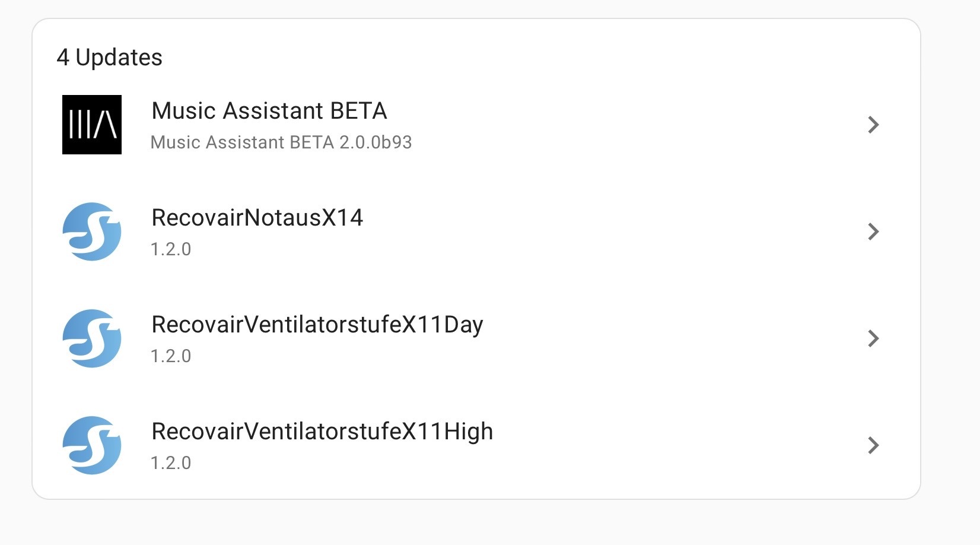Open the RecovairVentilatorstufeX11Day update entry
Image resolution: width=980 pixels, height=545 pixels.
[x=317, y=325]
